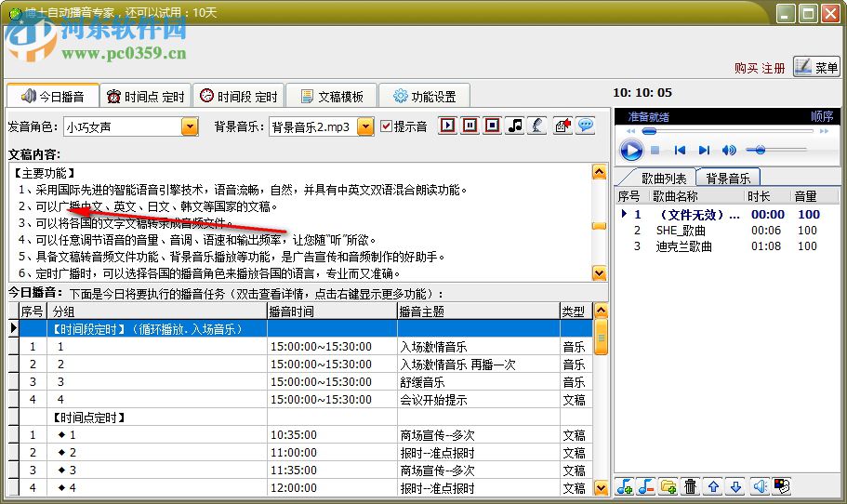The height and width of the screenshot is (504, 847).
Task: Stop script playback using the square stop icon
Action: tap(492, 126)
